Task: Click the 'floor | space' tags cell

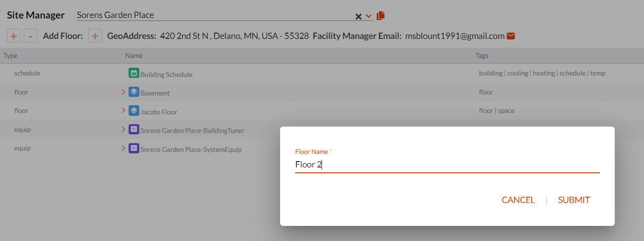Action: (x=496, y=111)
